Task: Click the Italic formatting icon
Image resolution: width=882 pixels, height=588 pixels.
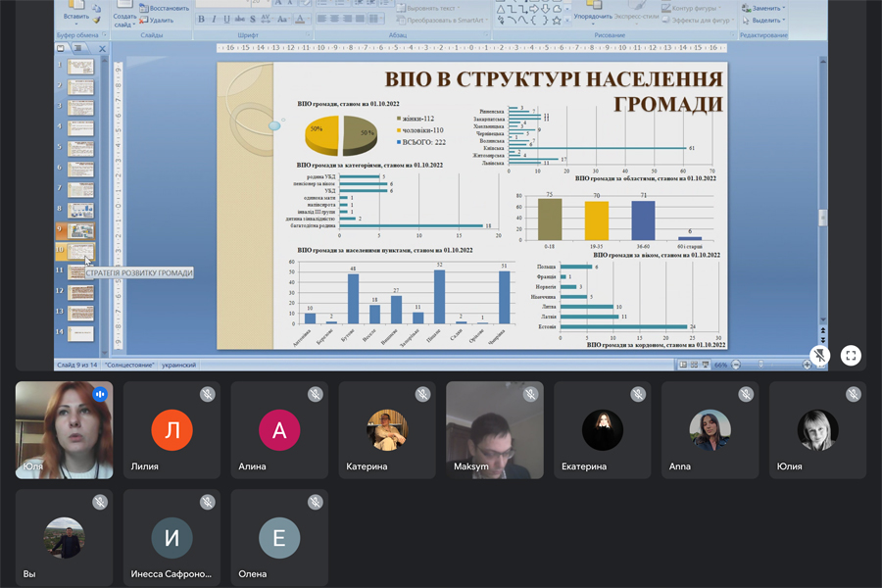Action: [x=214, y=20]
